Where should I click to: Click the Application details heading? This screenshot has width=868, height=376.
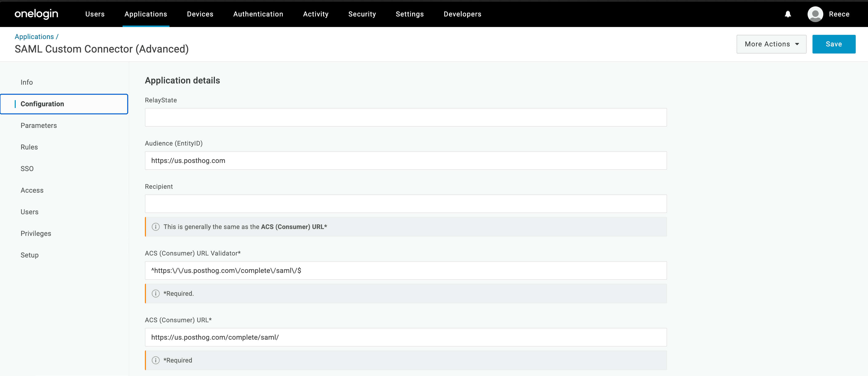coord(182,81)
